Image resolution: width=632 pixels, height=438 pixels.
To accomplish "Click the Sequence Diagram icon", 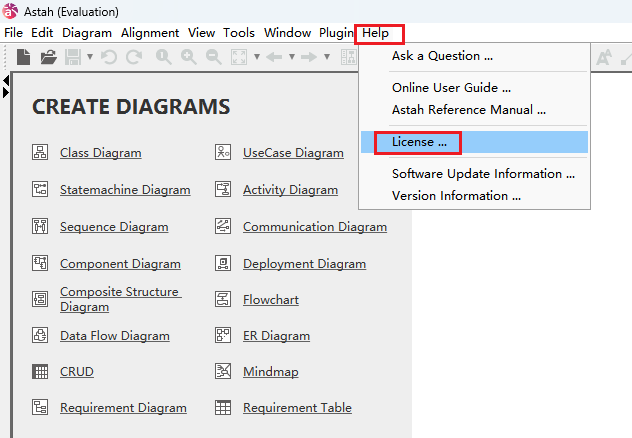I will [x=40, y=226].
